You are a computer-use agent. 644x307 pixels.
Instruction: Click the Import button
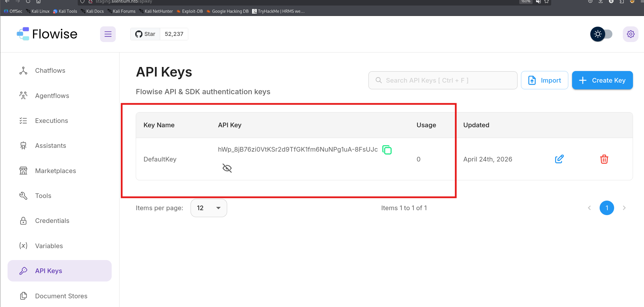click(x=544, y=80)
